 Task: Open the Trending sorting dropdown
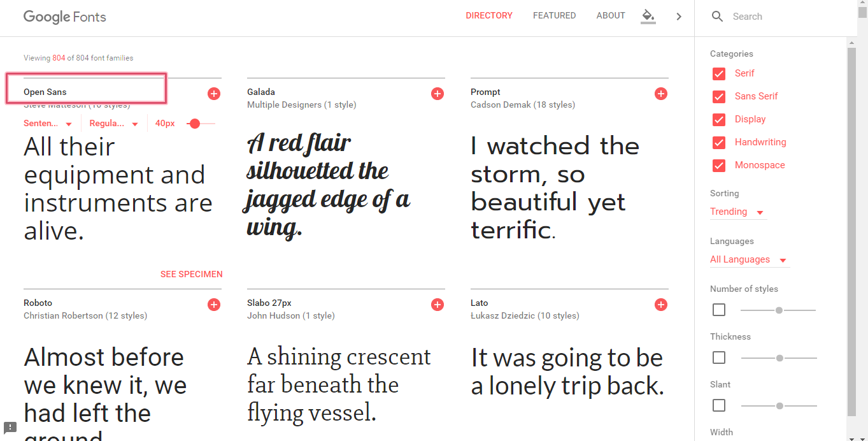tap(737, 212)
